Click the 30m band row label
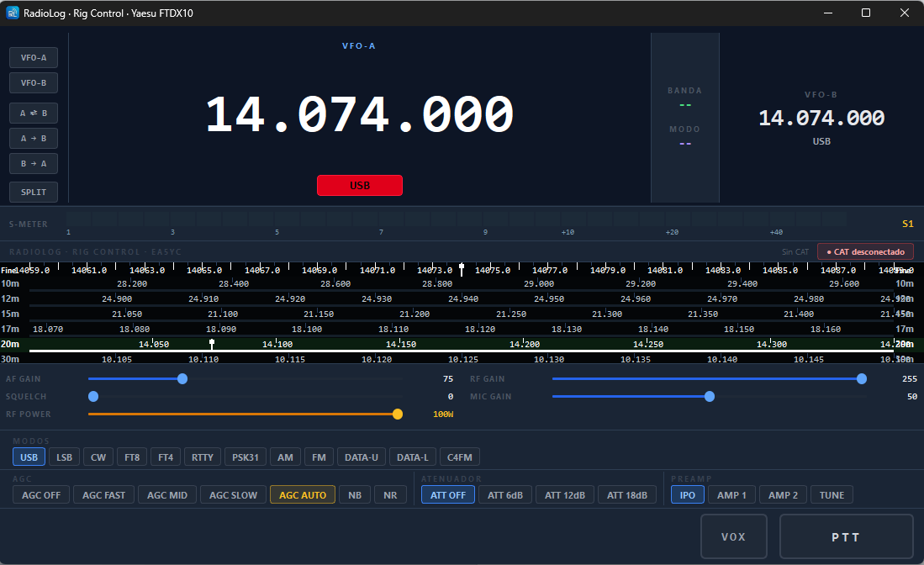Viewport: 924px width, 565px height. coord(10,359)
